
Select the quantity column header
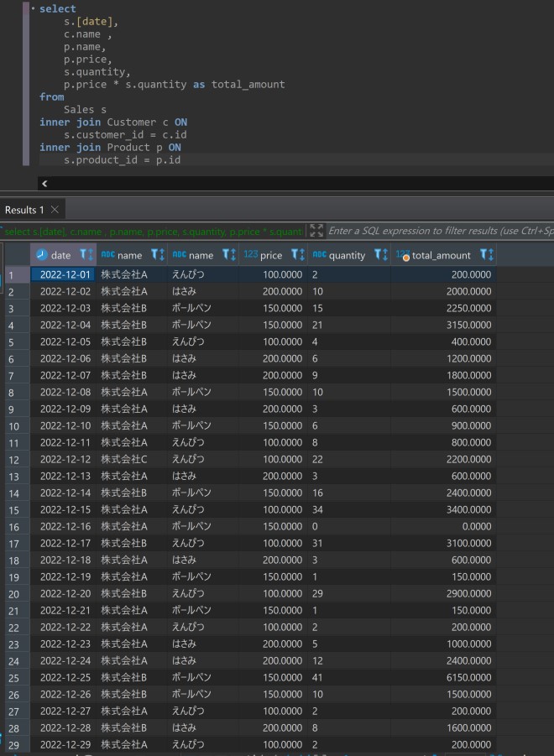[x=346, y=255]
